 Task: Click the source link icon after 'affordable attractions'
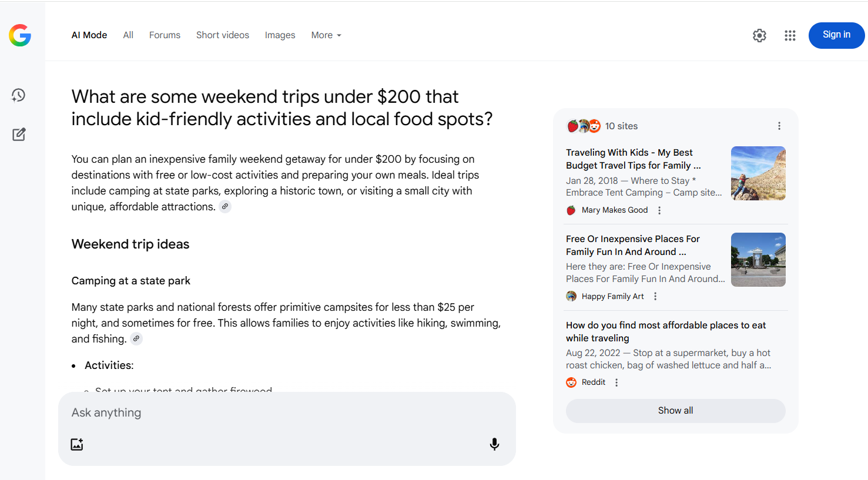point(225,207)
